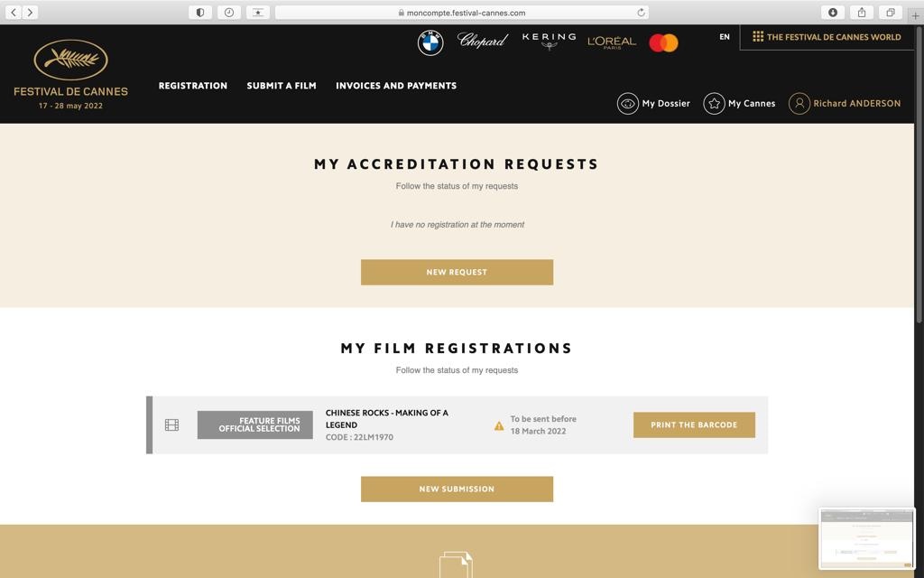Screen dimensions: 924x578
Task: Open the history clock icon in toolbar
Action: [229, 13]
